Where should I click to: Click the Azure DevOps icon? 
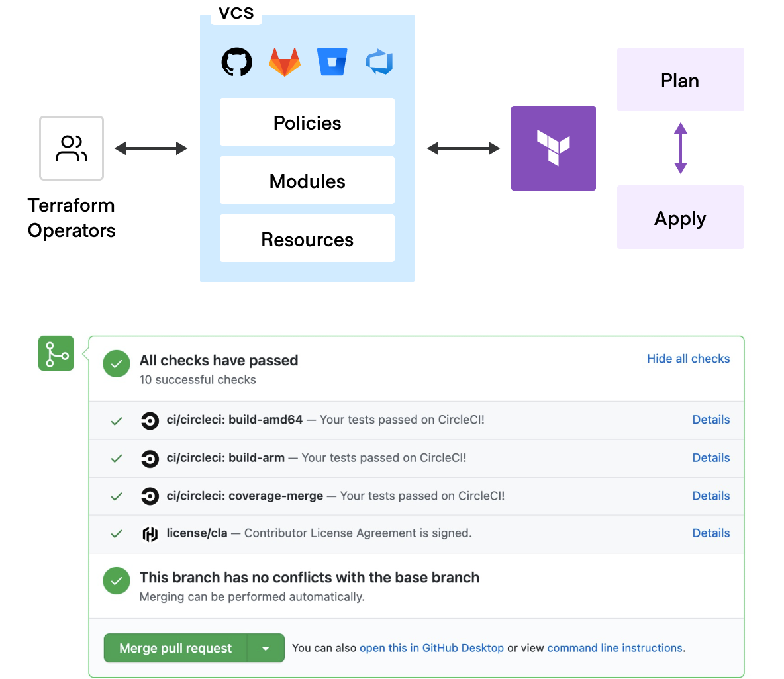pyautogui.click(x=379, y=62)
